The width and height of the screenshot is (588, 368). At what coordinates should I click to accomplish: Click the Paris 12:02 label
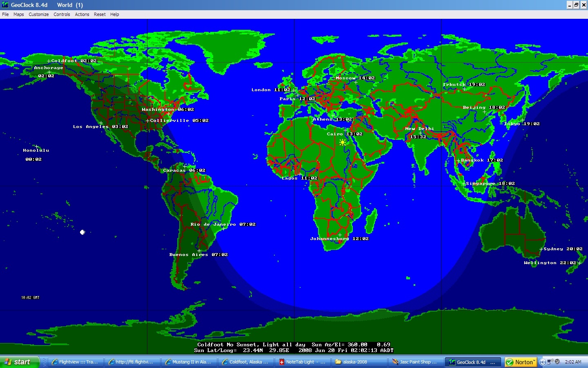297,99
